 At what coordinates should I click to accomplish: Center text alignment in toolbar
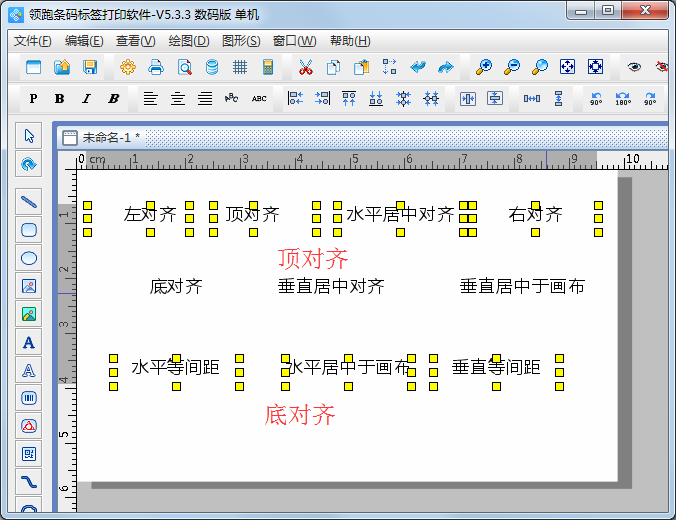pos(178,99)
